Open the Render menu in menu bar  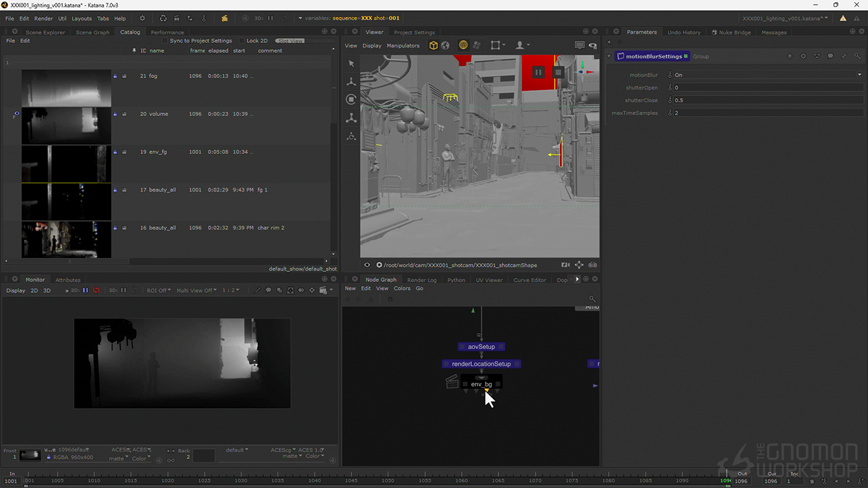[43, 18]
